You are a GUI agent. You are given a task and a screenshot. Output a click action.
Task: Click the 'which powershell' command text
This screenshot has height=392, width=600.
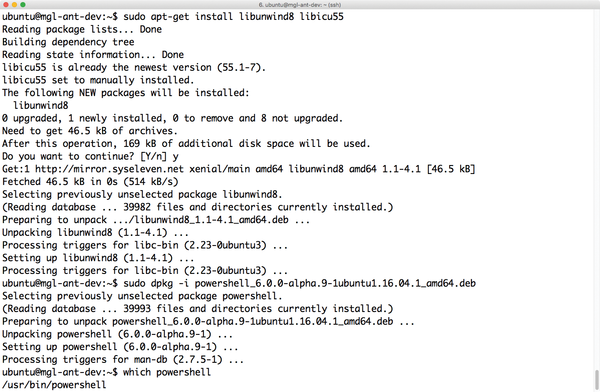[167, 372]
